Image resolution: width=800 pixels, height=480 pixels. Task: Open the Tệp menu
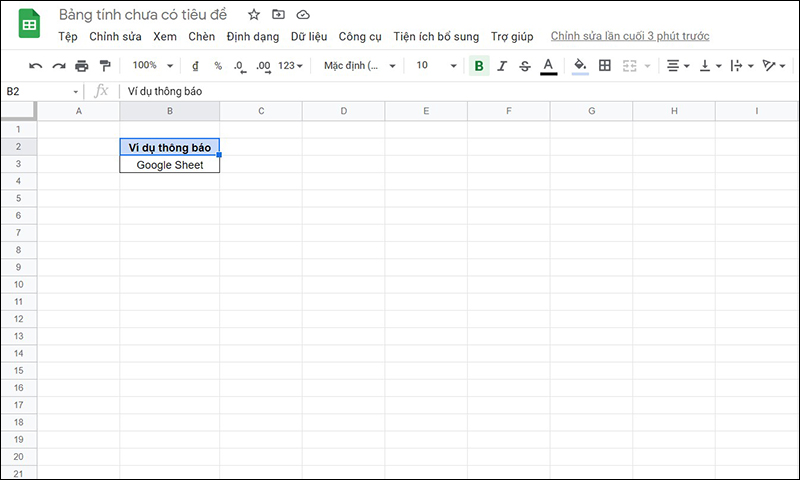coord(68,37)
